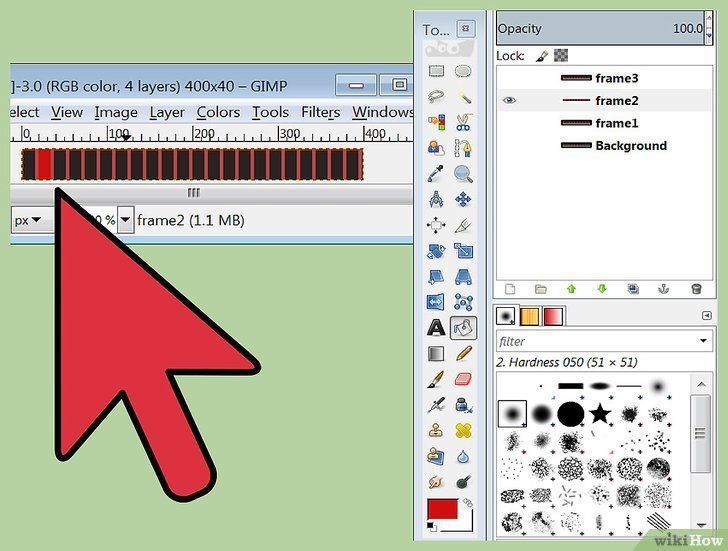This screenshot has width=728, height=551.
Task: Select the Rectangle Select tool
Action: click(x=436, y=71)
